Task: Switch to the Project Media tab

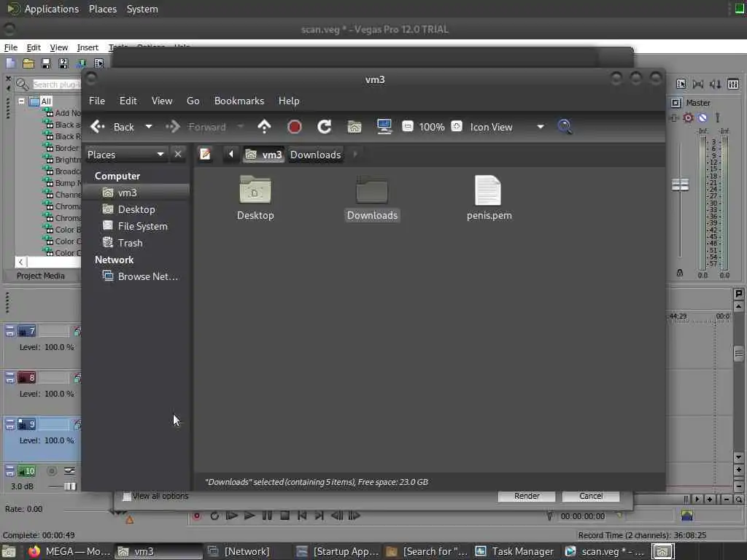Action: [41, 276]
